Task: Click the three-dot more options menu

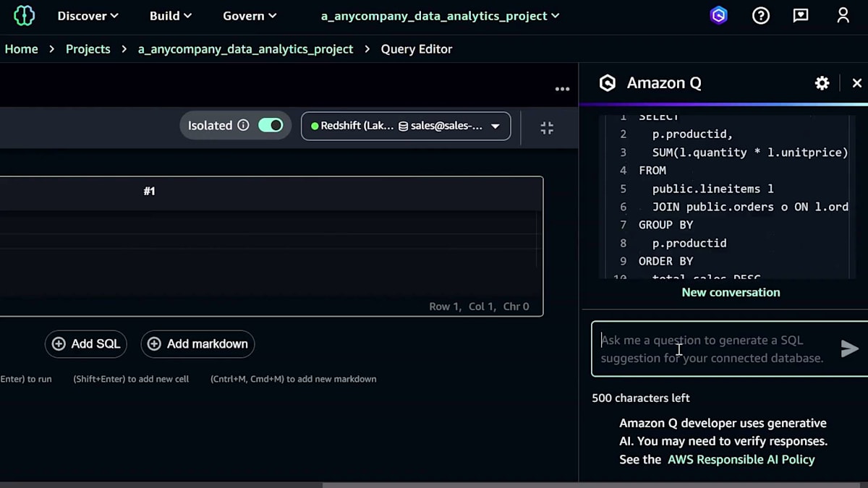Action: [562, 89]
